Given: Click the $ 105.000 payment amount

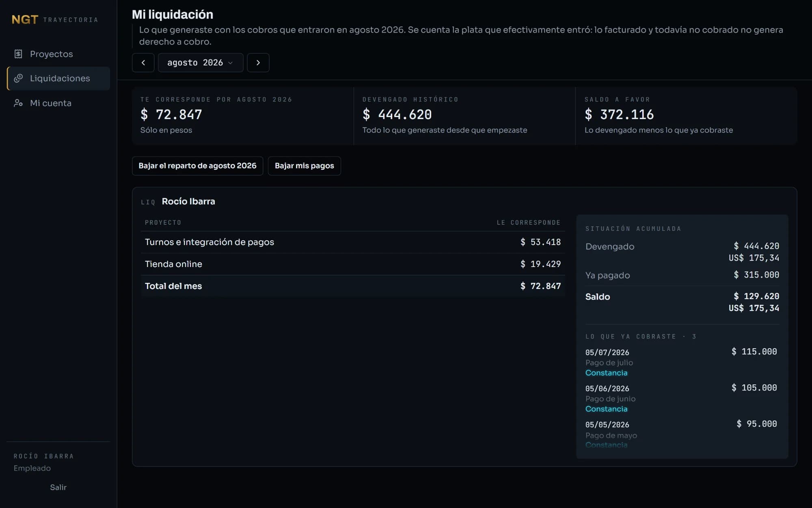Looking at the screenshot, I should point(754,388).
